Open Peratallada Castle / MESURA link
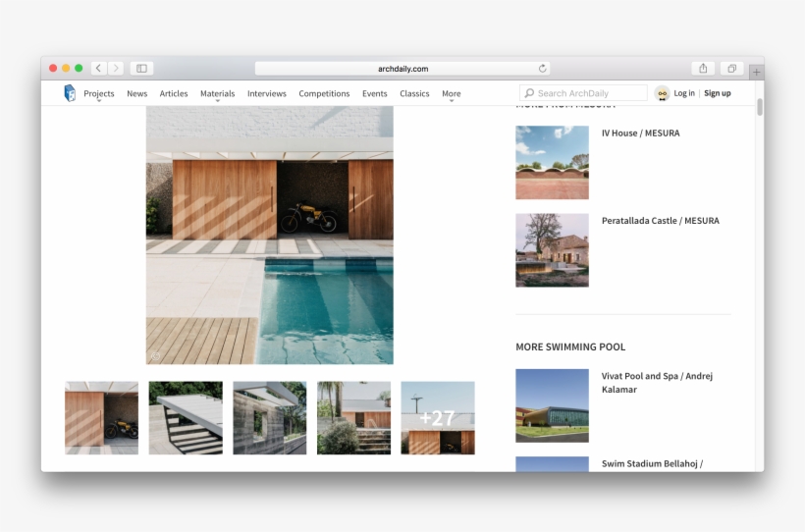The width and height of the screenshot is (805, 532). (x=661, y=220)
